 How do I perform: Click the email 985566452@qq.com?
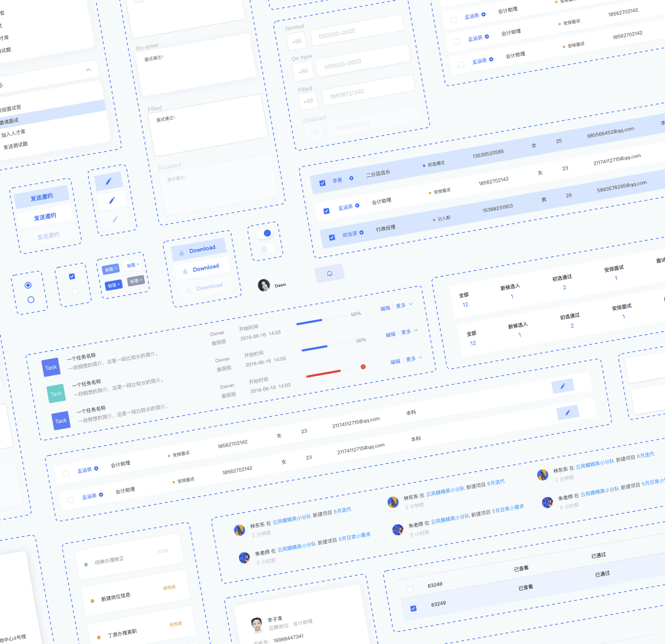click(610, 132)
